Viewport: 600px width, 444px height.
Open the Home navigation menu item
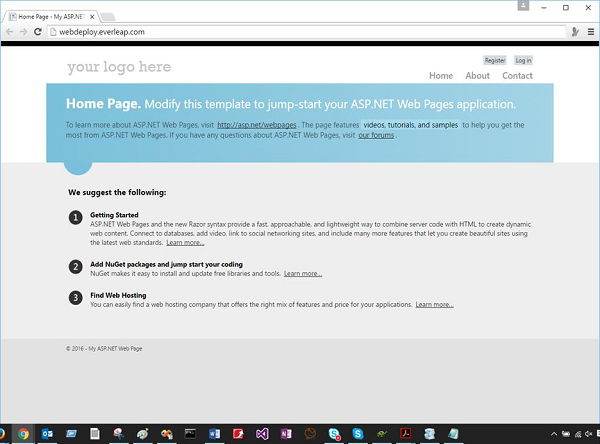pyautogui.click(x=441, y=76)
